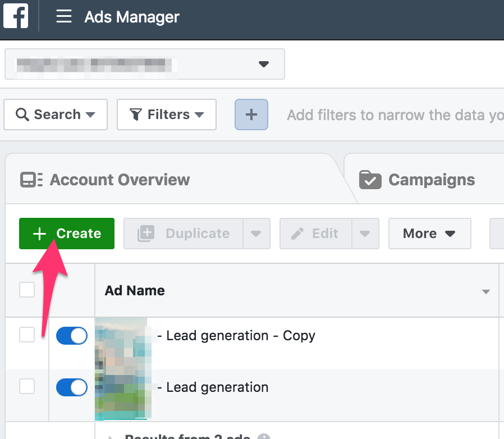
Task: Toggle off the Lead generation - Copy ad
Action: coord(72,336)
